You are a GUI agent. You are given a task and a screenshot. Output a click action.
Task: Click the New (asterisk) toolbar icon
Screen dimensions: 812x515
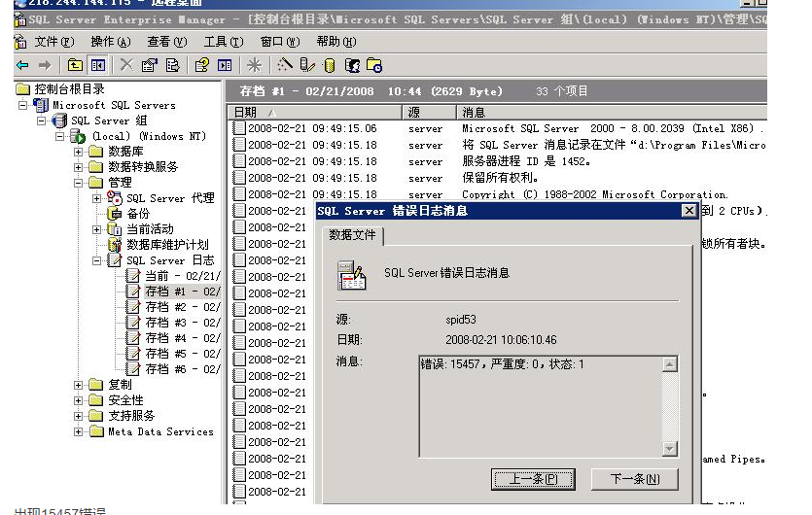pyautogui.click(x=254, y=65)
